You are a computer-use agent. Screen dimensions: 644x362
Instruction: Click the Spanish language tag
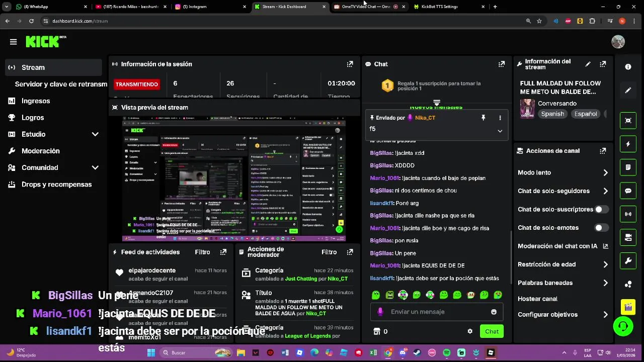(x=552, y=114)
